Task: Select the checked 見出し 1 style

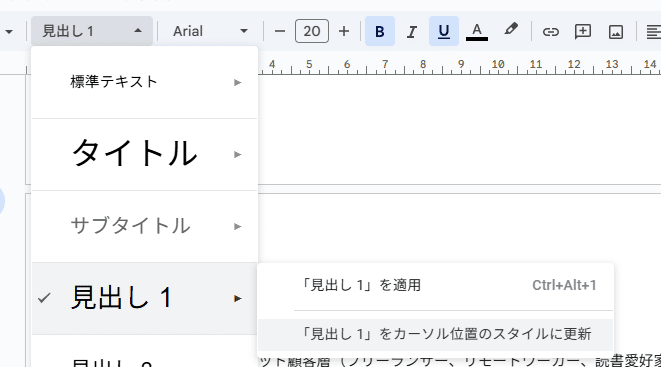Action: 145,298
